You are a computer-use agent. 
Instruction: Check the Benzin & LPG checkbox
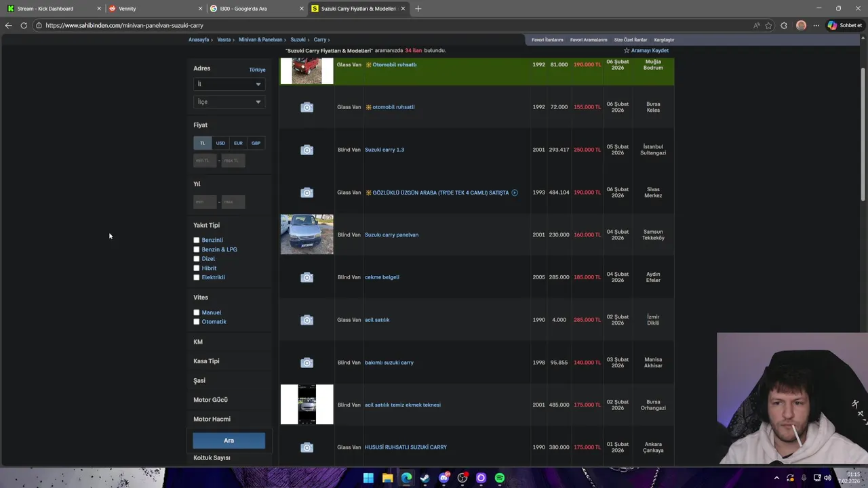click(197, 249)
